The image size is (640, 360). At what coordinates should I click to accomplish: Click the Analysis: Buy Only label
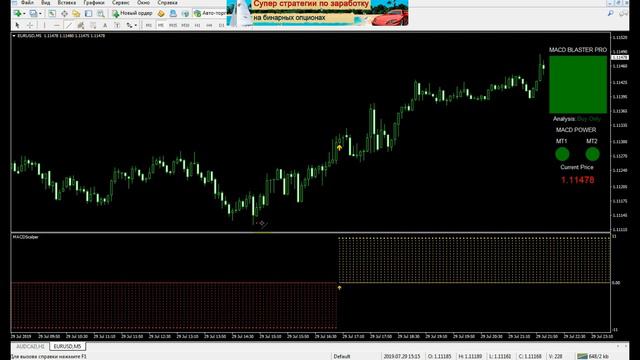pos(577,119)
